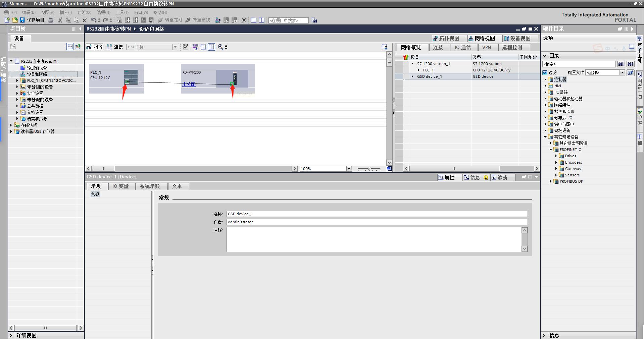
Task: Go online with 转至在线
Action: [170, 20]
